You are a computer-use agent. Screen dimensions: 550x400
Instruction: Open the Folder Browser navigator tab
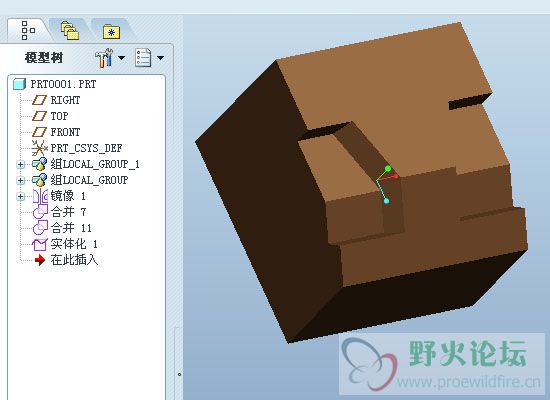pyautogui.click(x=69, y=30)
